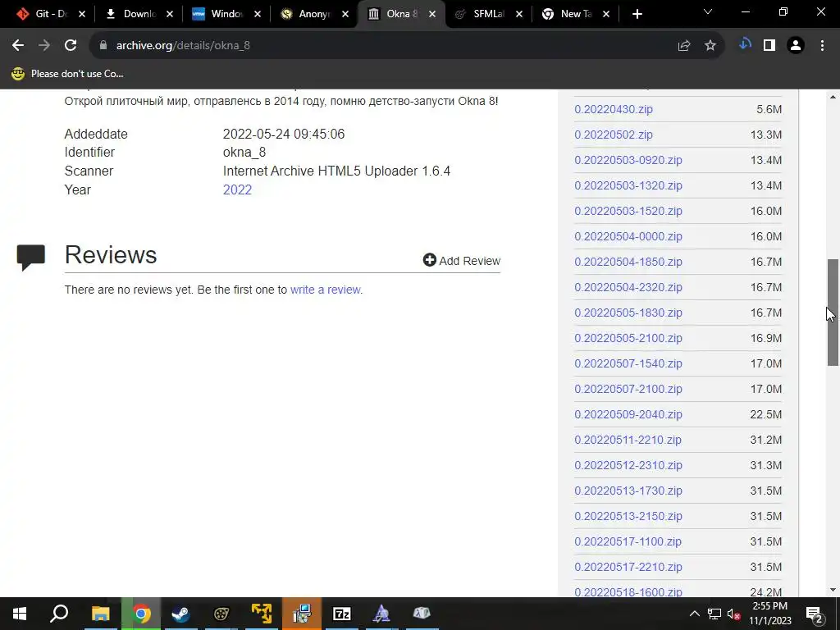840x630 pixels.
Task: Toggle the browser side panel icon
Action: (769, 46)
